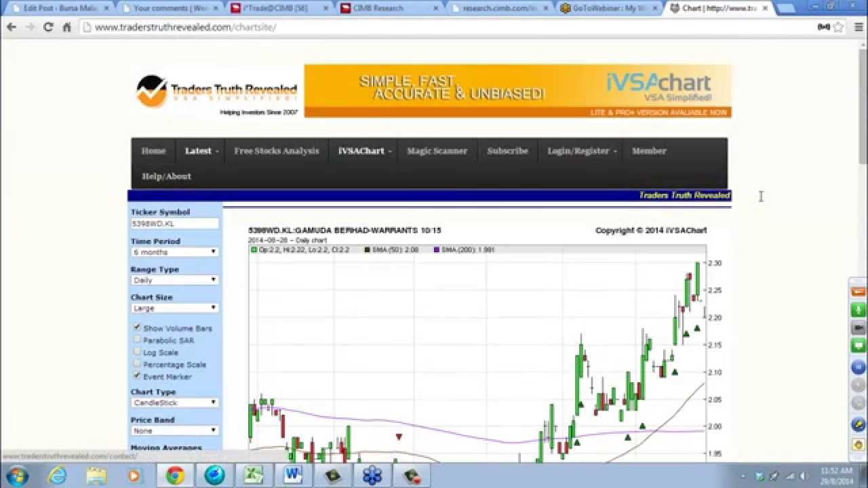The image size is (868, 488).
Task: Switch to the CIMB Research browser tab
Action: (x=389, y=9)
